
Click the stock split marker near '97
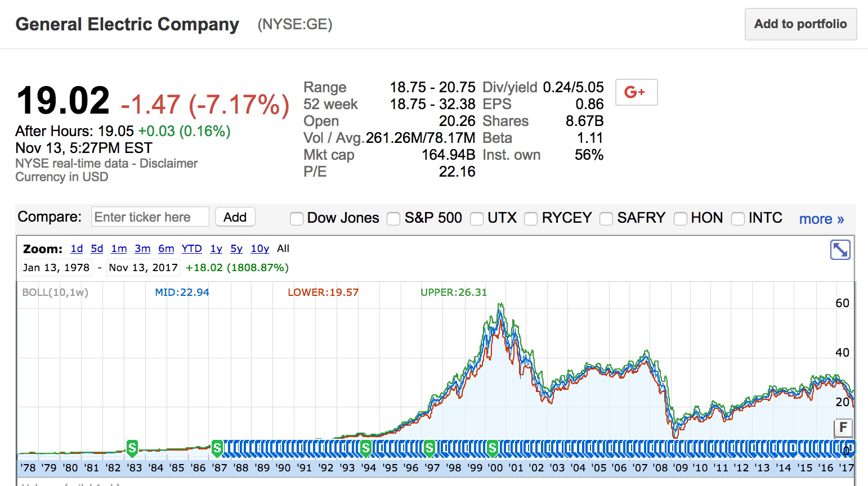pos(429,448)
